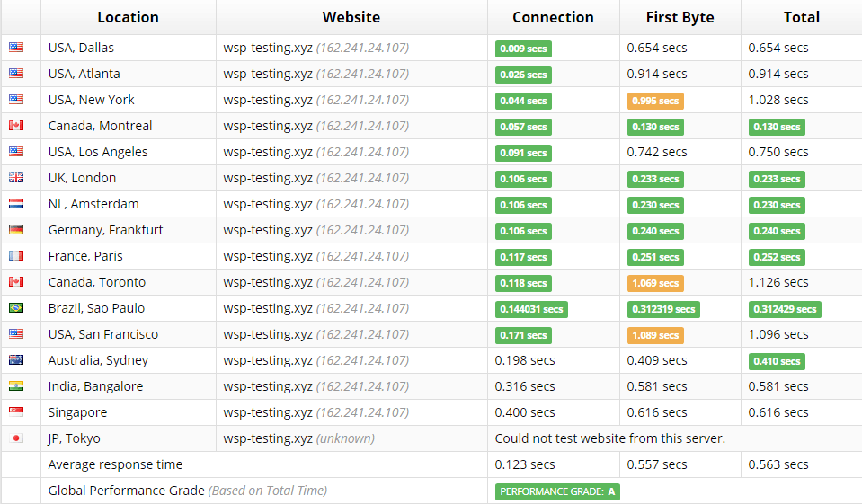Click the 0.144031 secs badge for Sao Paulo
Viewport: 862px width, 504px height.
pyautogui.click(x=531, y=309)
